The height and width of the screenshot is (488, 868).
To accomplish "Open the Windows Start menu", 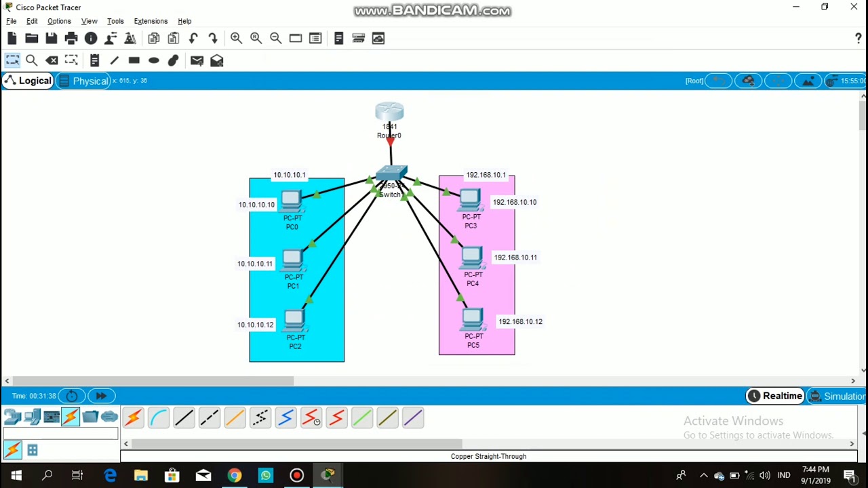I will coord(16,475).
